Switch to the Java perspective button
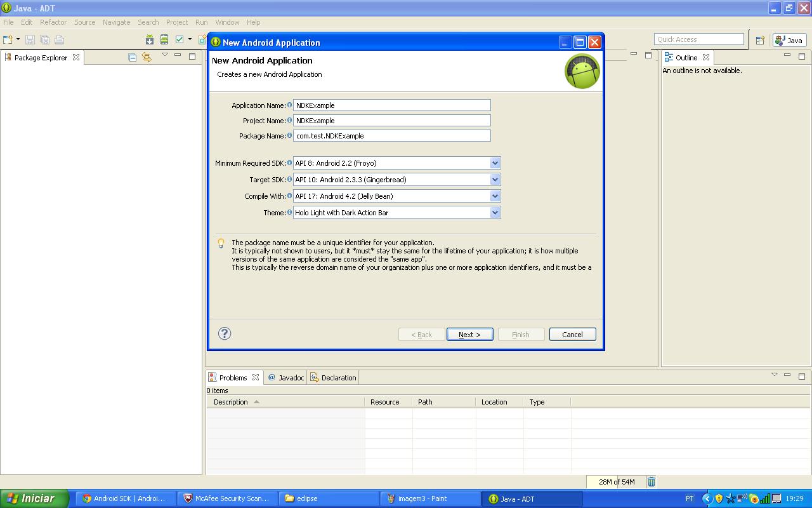This screenshot has height=508, width=812. tap(789, 40)
